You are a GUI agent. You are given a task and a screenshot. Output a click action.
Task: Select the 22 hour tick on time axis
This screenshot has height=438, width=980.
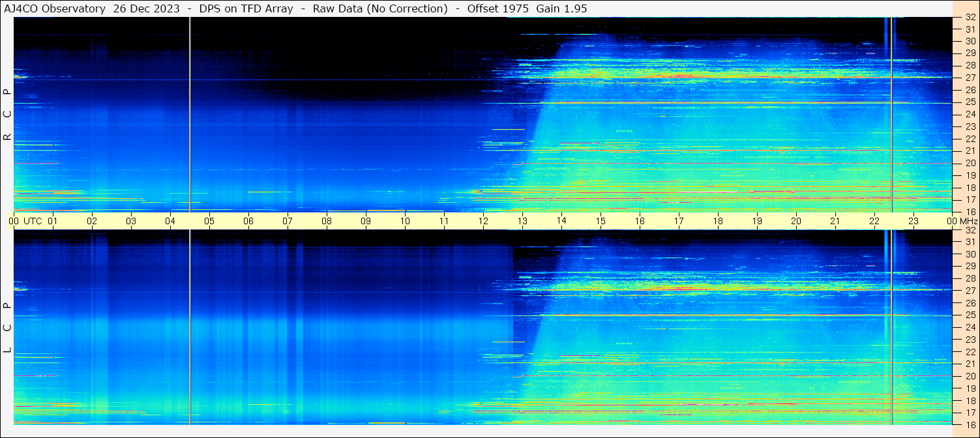(x=874, y=221)
